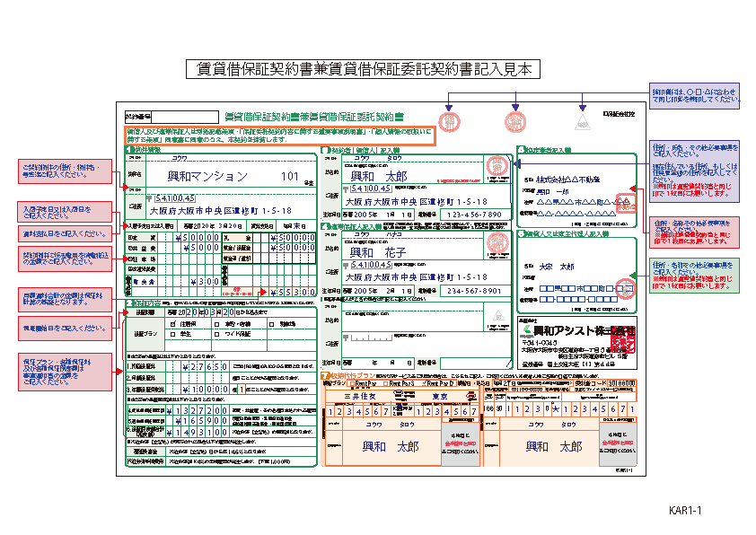Image resolution: width=756 pixels, height=535 pixels.
Task: Click the guarantor name 興和 花子
Action: pos(378,252)
